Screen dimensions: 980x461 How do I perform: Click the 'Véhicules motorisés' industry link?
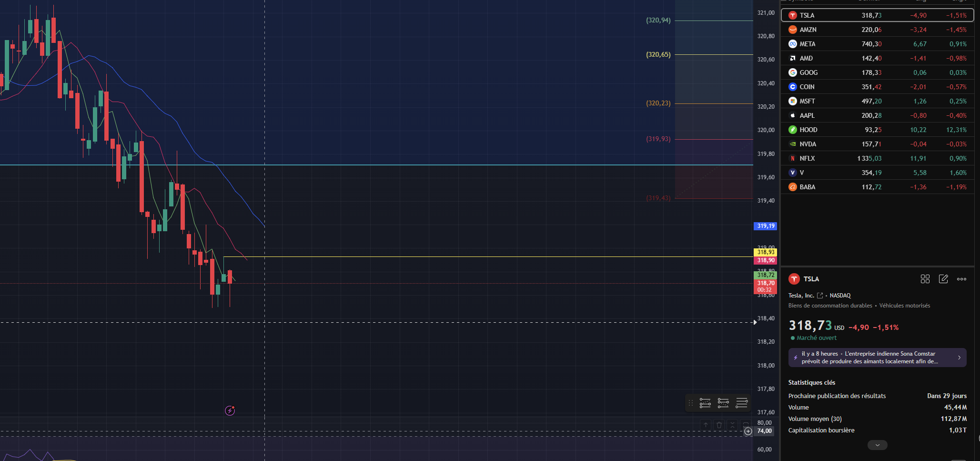[x=905, y=306]
